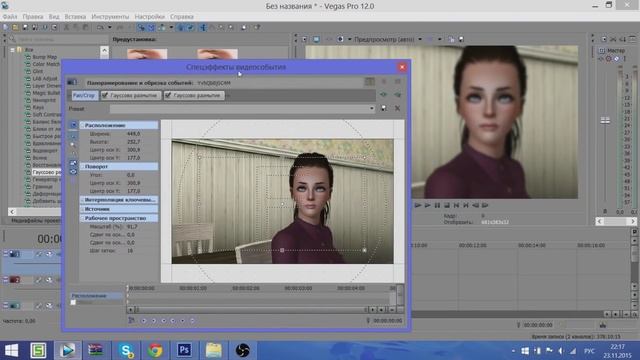Click Play in preview transport controls
This screenshot has height=360, width=640.
pos(427,205)
